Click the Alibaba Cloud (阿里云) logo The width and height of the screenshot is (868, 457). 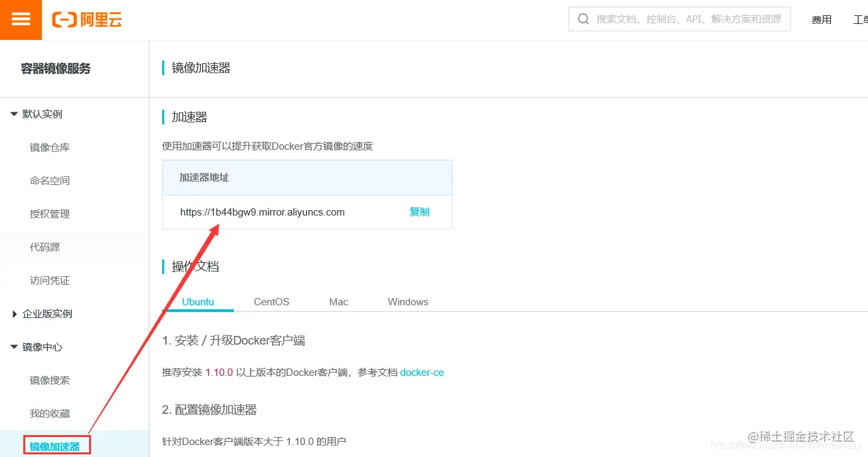(x=86, y=19)
